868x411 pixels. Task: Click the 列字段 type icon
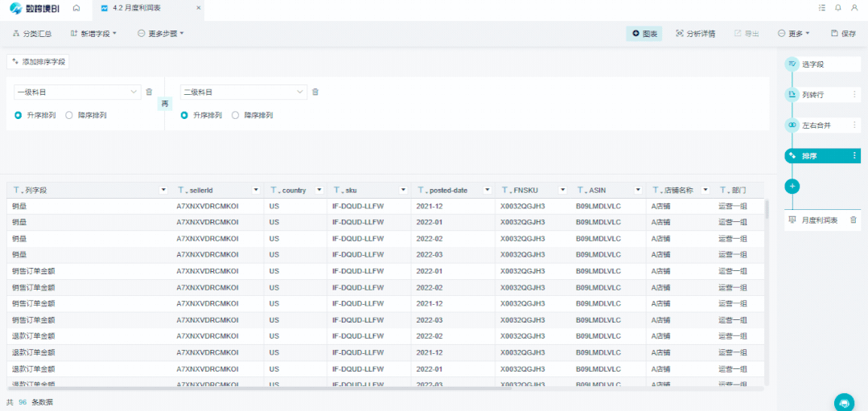point(18,190)
